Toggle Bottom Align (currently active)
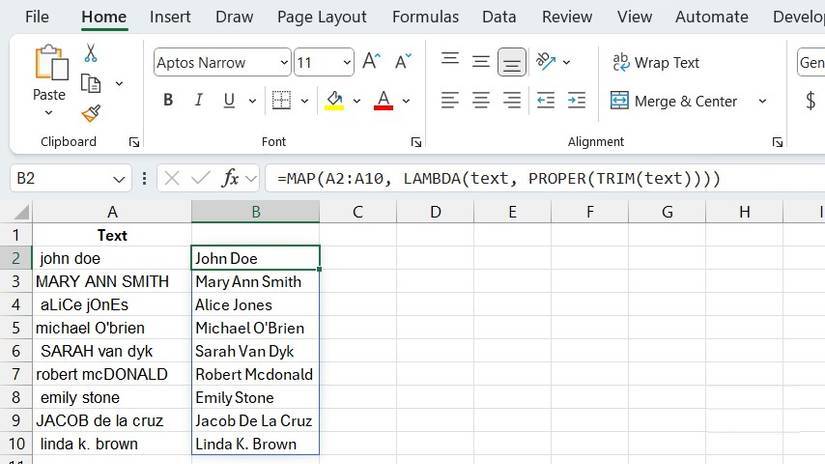Image resolution: width=825 pixels, height=464 pixels. (511, 62)
